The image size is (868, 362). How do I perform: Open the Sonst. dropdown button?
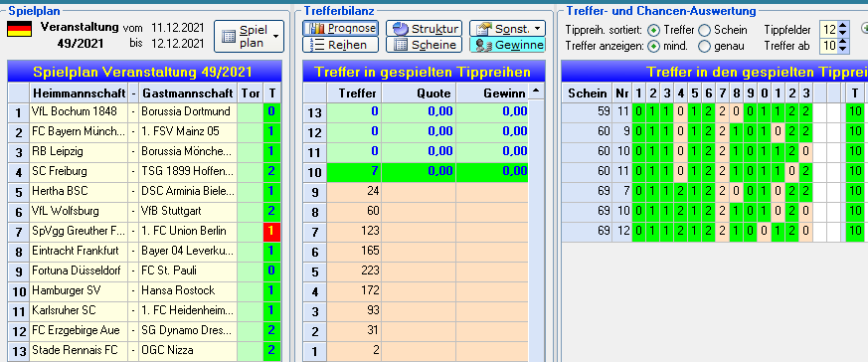(x=507, y=28)
